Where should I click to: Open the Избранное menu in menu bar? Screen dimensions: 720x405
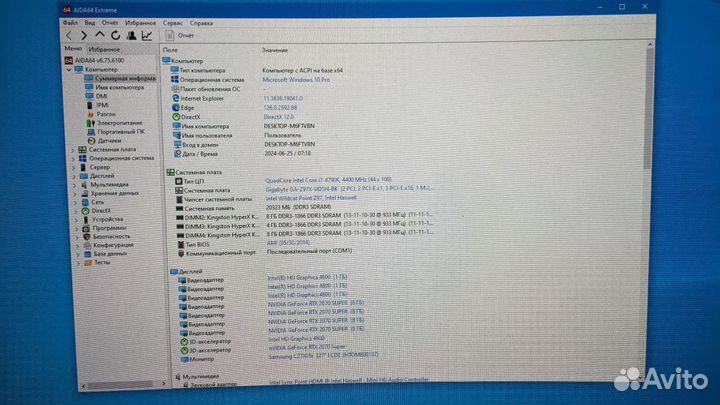point(141,22)
